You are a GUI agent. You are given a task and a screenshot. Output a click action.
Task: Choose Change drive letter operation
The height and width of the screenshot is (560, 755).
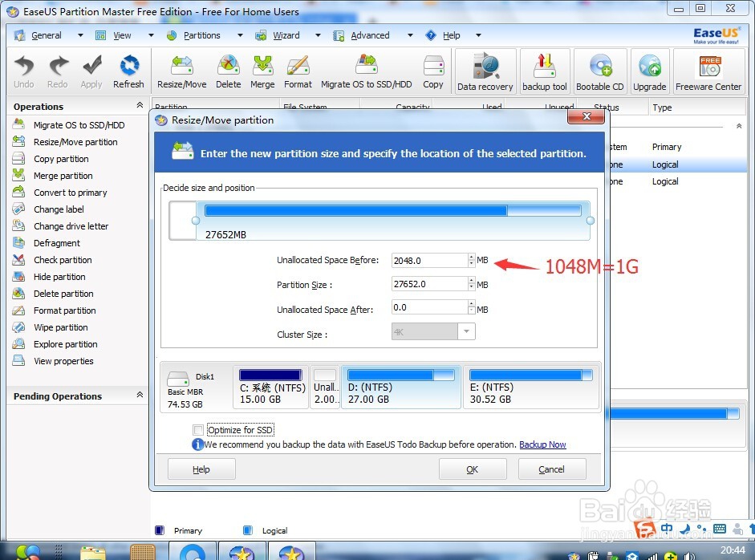[61, 226]
